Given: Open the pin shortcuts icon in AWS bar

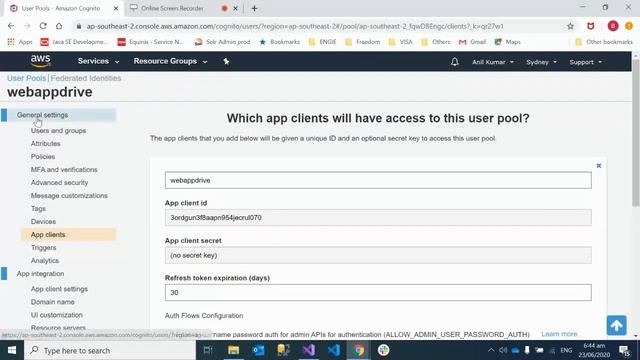Looking at the screenshot, I should tap(226, 61).
